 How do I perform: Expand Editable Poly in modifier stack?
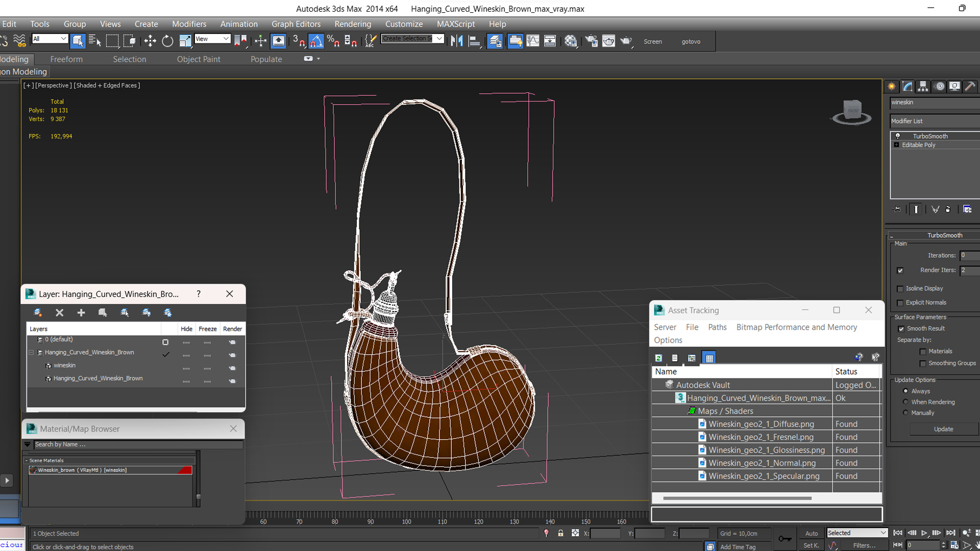click(x=896, y=145)
